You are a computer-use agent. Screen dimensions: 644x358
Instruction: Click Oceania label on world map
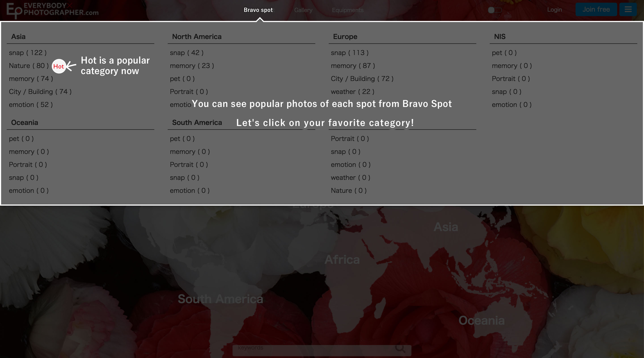(481, 321)
